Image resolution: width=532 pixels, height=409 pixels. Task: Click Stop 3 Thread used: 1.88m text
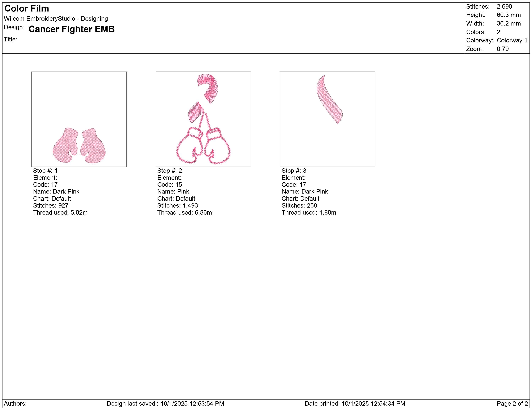point(309,213)
